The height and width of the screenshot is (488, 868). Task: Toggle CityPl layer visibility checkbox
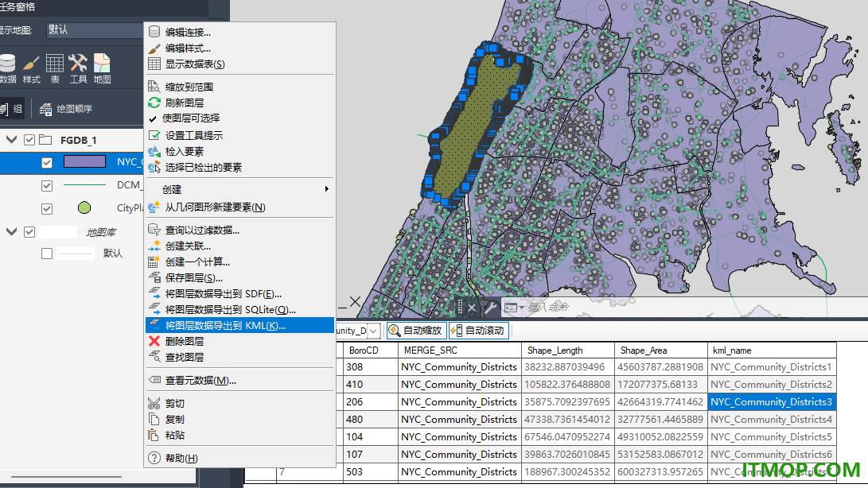tap(47, 208)
